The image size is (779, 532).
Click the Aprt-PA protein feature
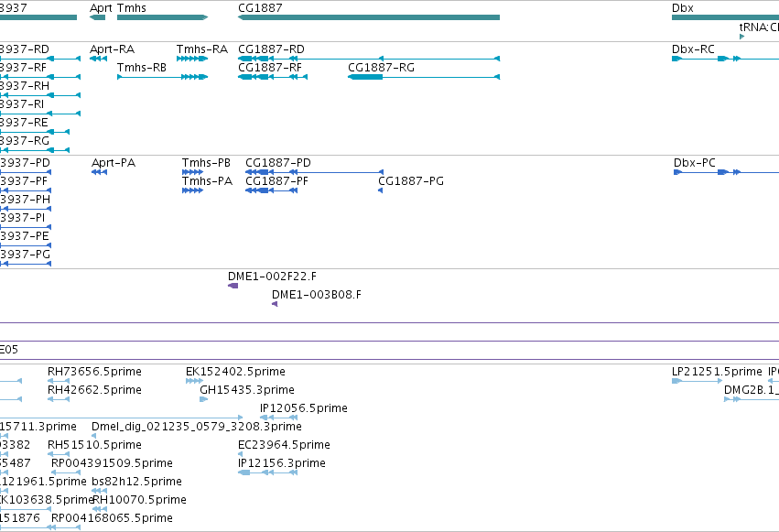click(x=100, y=172)
